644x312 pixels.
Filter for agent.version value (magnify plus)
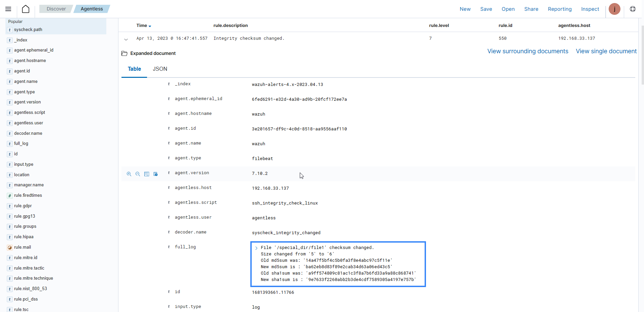pos(129,174)
